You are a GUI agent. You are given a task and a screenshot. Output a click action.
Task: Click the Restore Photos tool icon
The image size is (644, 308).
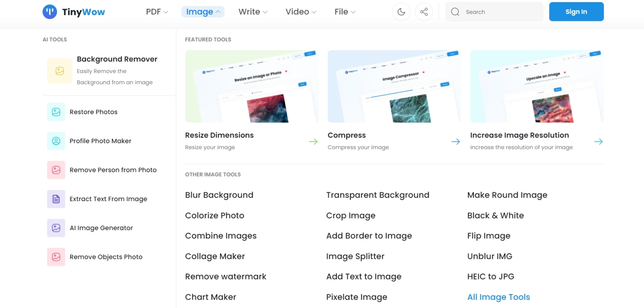coord(56,112)
